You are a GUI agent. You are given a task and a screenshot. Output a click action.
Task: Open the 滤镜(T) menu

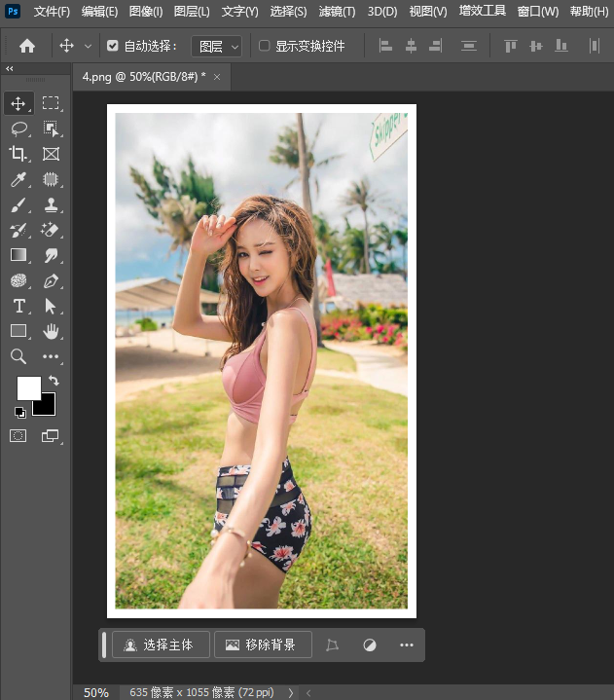(x=337, y=12)
